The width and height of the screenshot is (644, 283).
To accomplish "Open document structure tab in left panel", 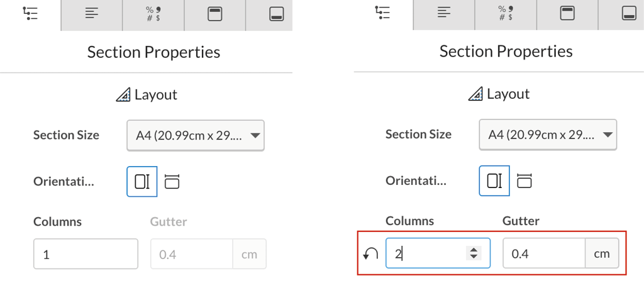I will point(30,15).
